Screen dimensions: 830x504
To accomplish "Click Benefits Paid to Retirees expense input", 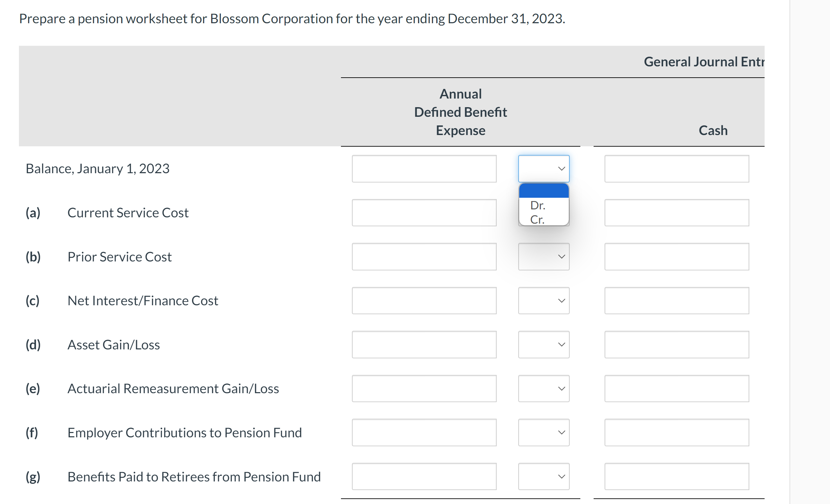I will click(424, 476).
